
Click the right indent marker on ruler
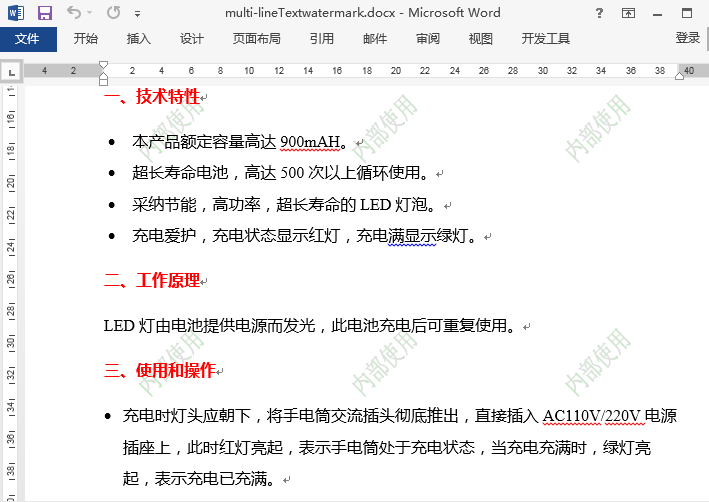coord(680,76)
